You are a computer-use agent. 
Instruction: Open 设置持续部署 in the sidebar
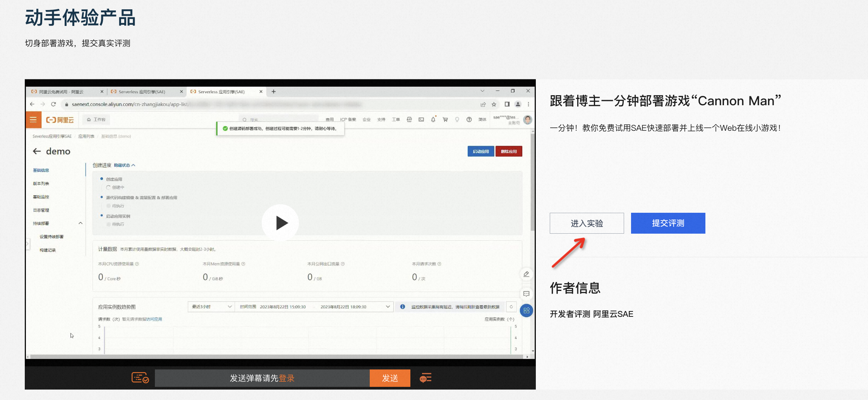point(51,237)
